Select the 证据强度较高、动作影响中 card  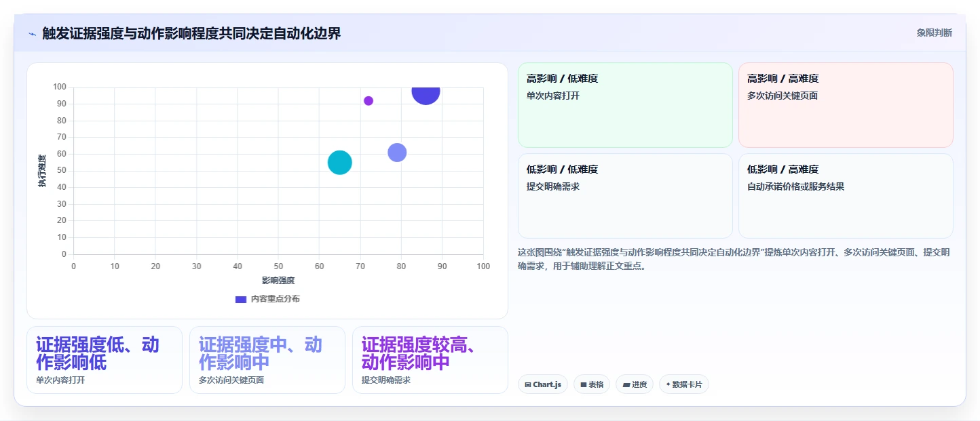pyautogui.click(x=430, y=360)
